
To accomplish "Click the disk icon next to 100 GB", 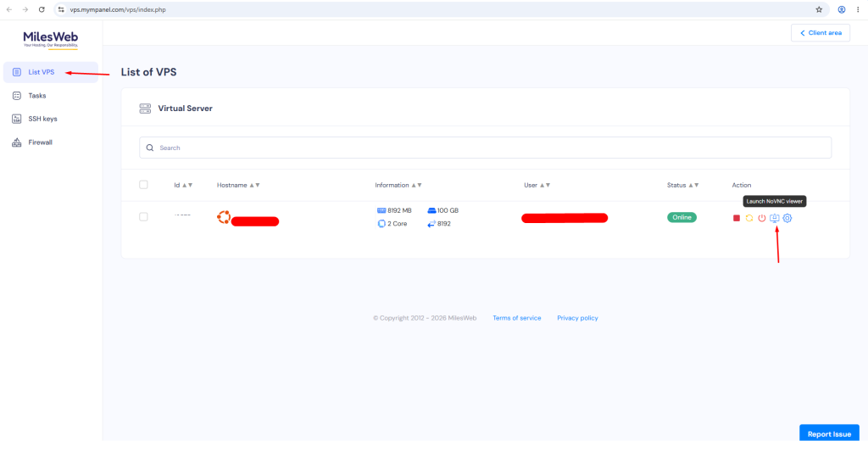I will (x=431, y=210).
